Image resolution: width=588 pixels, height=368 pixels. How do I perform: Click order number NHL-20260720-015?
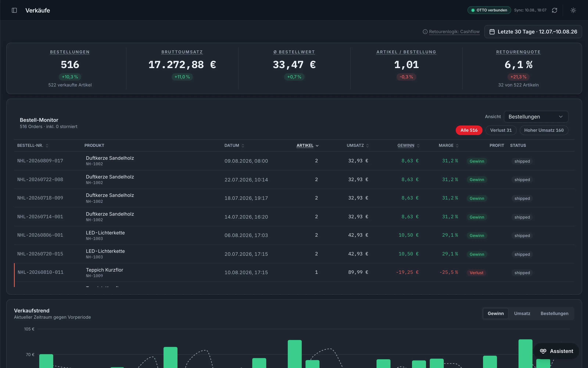tap(40, 254)
